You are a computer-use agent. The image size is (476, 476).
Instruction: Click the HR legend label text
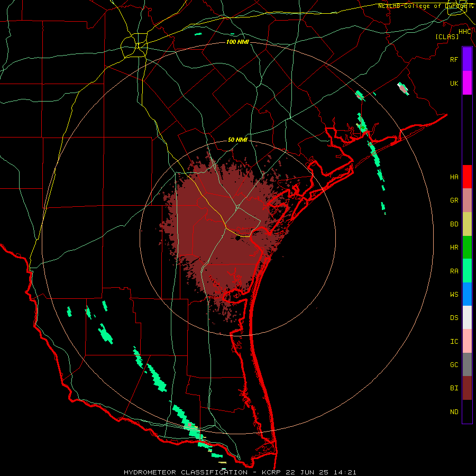tap(454, 248)
